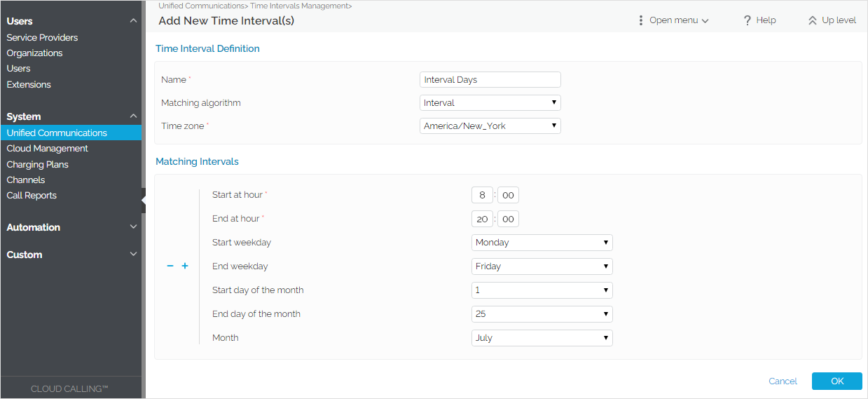Click the Help question mark icon
Image resolution: width=868 pixels, height=399 pixels.
pyautogui.click(x=748, y=20)
